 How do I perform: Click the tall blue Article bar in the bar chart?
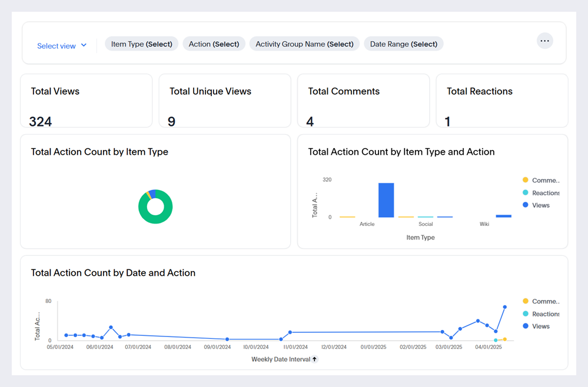(387, 200)
